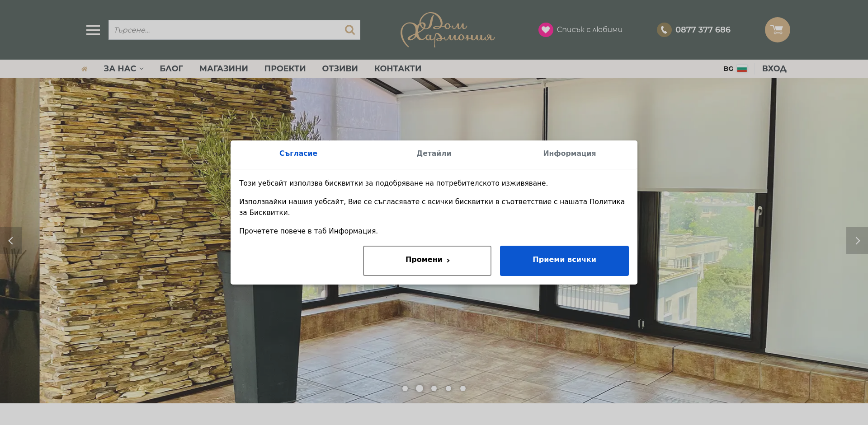868x425 pixels.
Task: Open the shopping cart icon
Action: coord(777,30)
